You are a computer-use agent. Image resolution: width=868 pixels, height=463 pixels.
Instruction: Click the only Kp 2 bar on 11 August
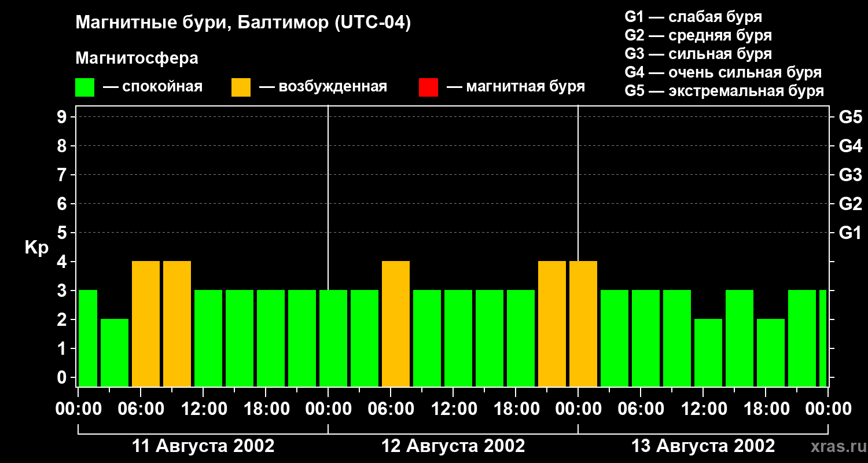click(x=115, y=352)
